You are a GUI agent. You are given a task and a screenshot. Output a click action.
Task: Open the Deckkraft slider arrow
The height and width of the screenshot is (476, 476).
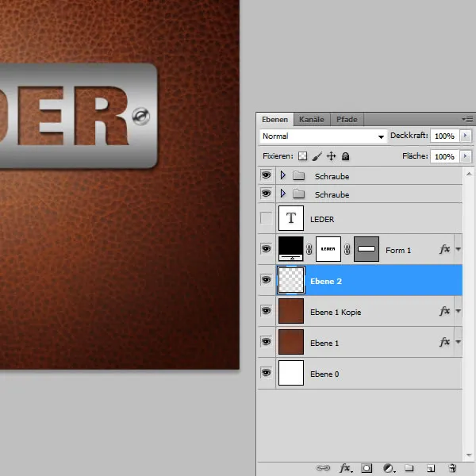pyautogui.click(x=465, y=136)
